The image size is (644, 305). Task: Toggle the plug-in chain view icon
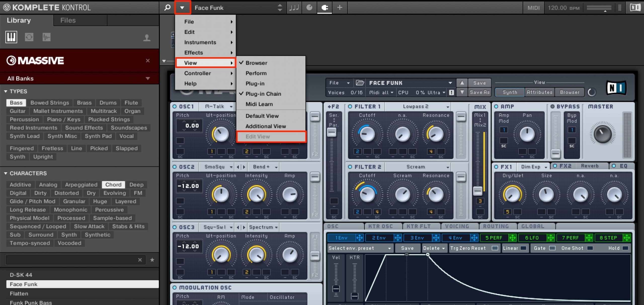(325, 8)
